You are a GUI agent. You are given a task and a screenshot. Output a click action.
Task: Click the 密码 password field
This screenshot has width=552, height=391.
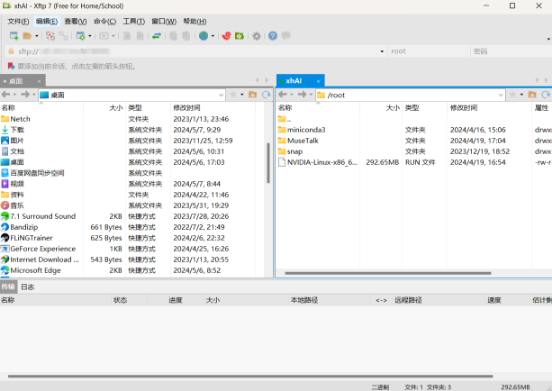click(x=511, y=51)
